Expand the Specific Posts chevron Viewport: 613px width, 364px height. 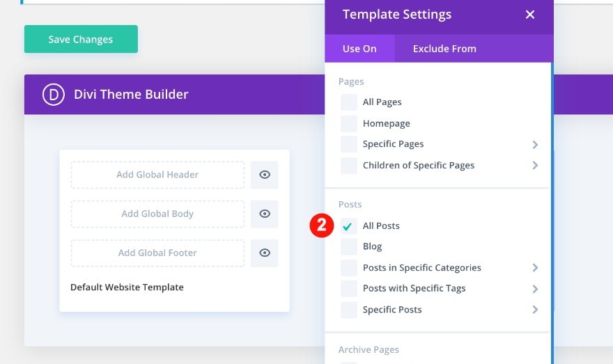535,310
